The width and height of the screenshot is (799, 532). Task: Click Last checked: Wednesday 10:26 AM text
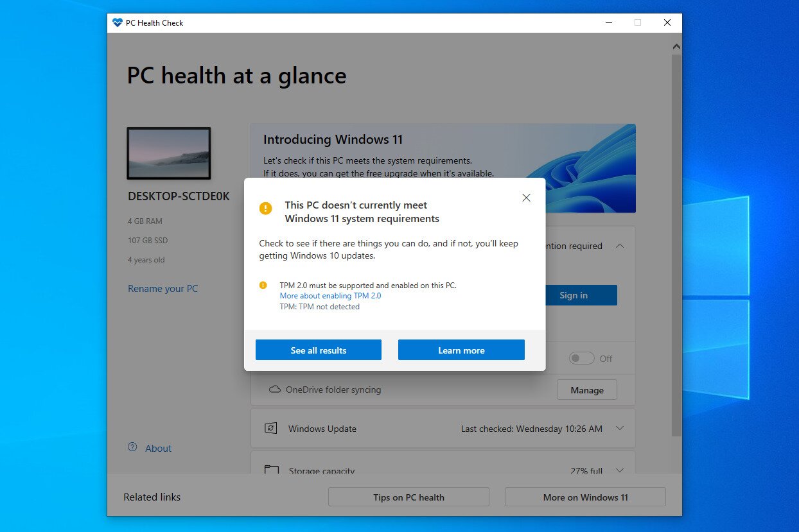[x=532, y=428]
